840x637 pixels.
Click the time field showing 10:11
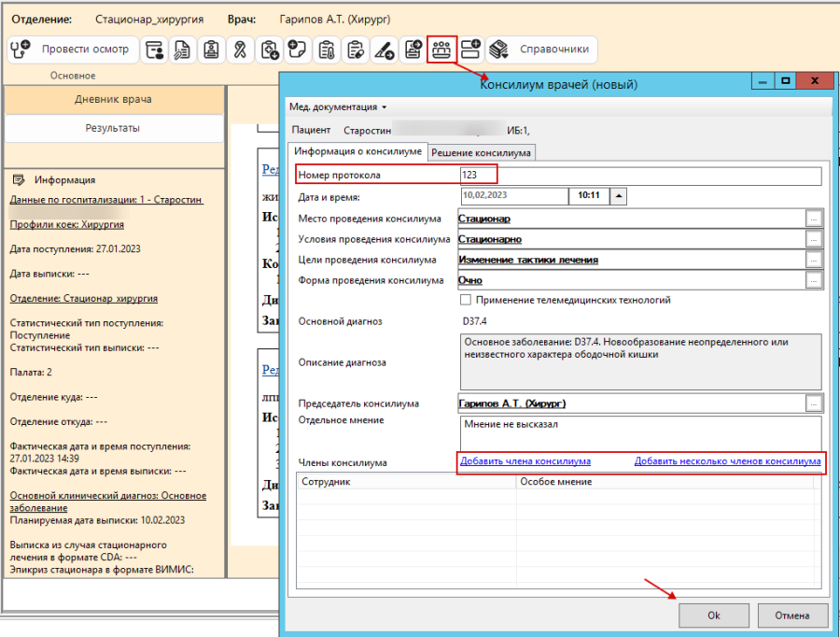coord(589,196)
